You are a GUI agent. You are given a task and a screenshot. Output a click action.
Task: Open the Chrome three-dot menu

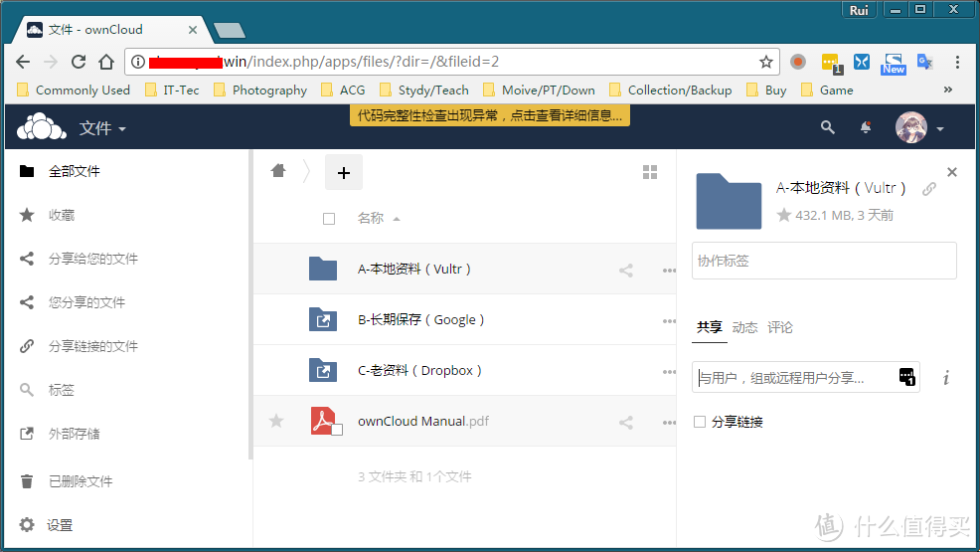click(x=957, y=62)
